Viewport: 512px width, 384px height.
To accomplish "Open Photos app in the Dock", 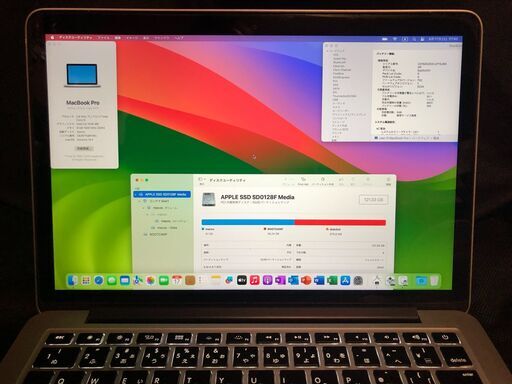I will pyautogui.click(x=151, y=281).
